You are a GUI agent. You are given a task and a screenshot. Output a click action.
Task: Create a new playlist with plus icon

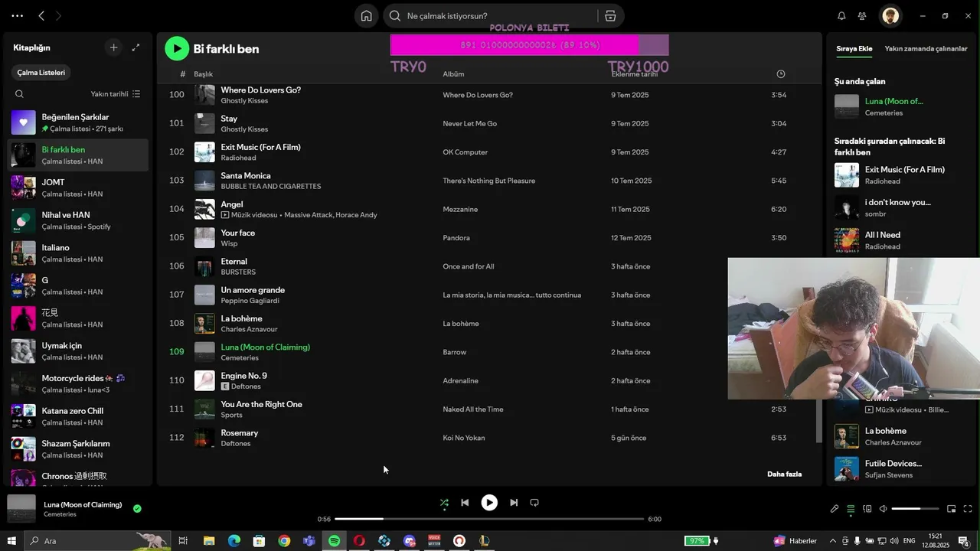[x=113, y=47]
